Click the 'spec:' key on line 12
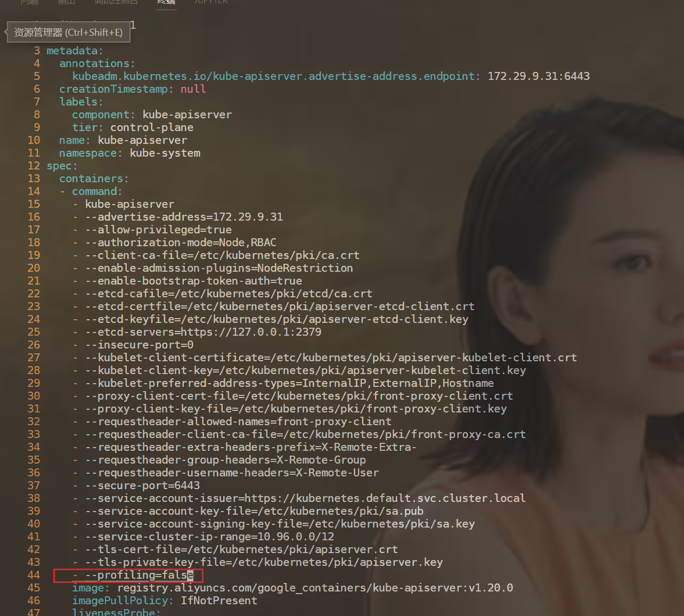Viewport: 684px width, 616px height. pyautogui.click(x=62, y=166)
